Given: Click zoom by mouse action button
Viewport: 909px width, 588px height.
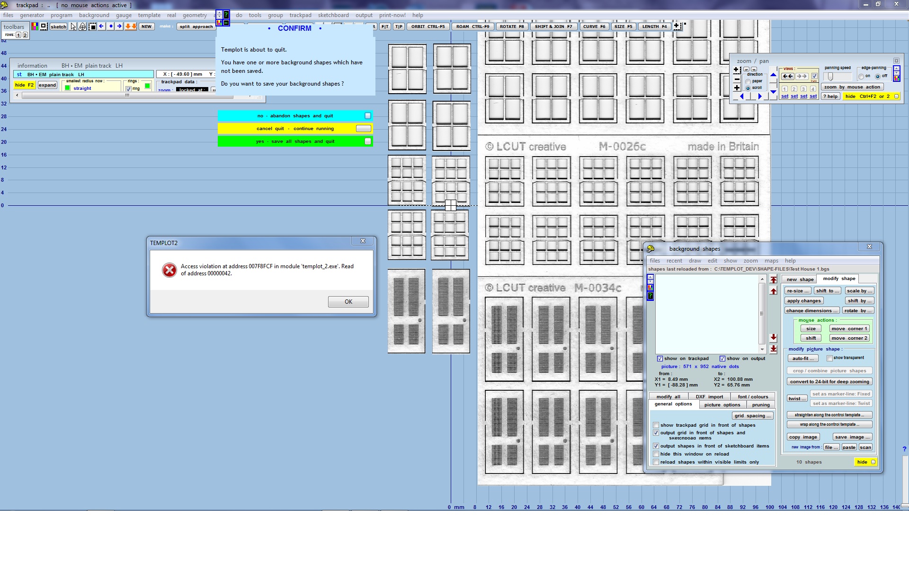Looking at the screenshot, I should click(852, 87).
